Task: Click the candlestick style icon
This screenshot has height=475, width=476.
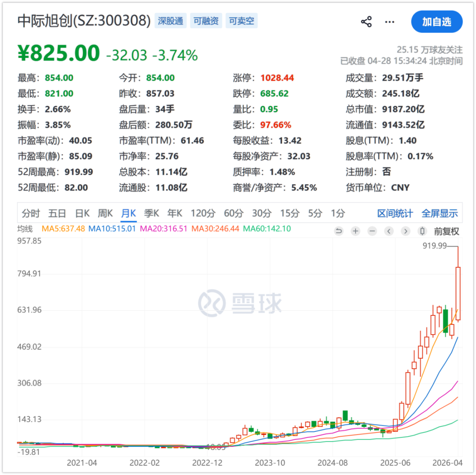Action: (x=422, y=231)
